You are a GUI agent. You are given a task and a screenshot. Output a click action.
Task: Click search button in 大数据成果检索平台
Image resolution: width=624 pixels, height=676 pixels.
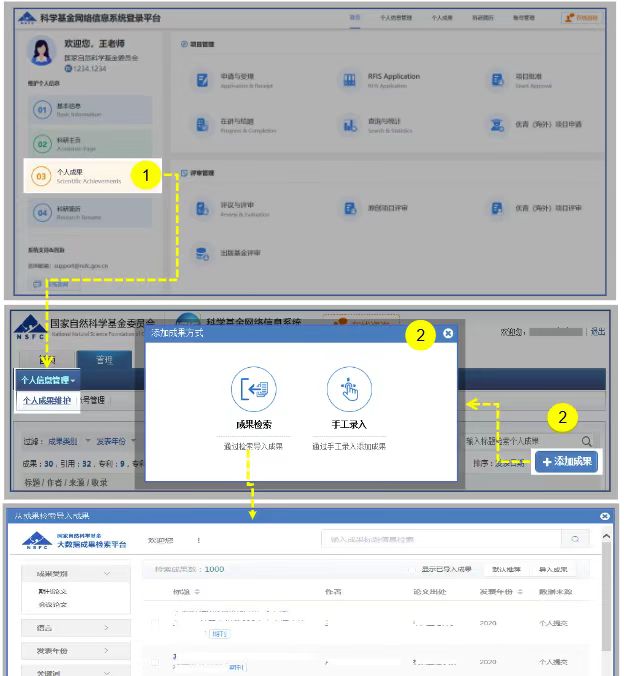[x=575, y=539]
